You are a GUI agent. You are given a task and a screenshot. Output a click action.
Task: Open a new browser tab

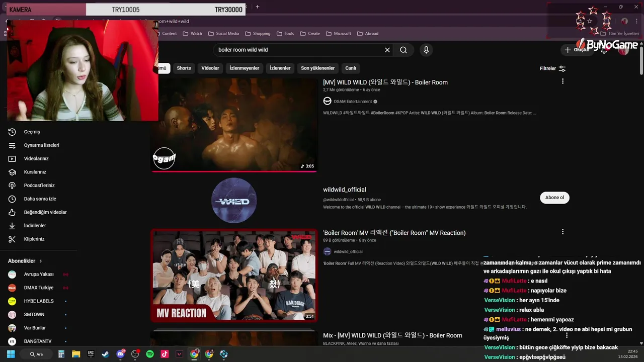(258, 7)
